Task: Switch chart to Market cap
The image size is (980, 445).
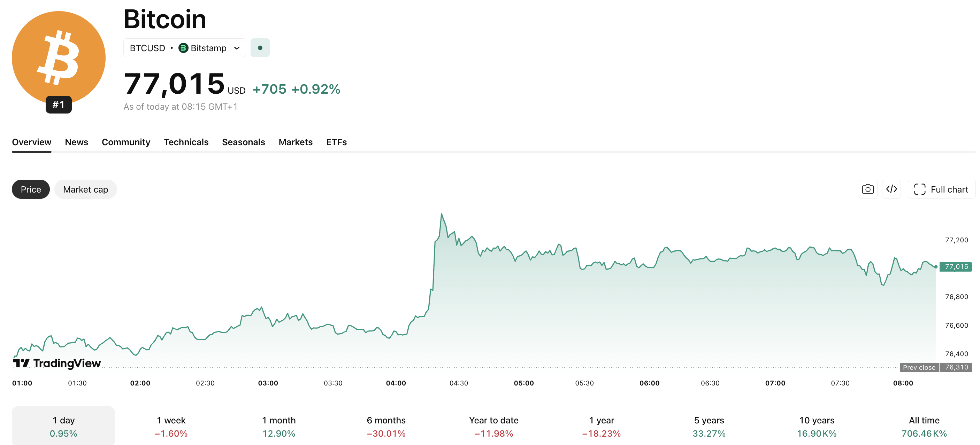Action: click(x=86, y=189)
